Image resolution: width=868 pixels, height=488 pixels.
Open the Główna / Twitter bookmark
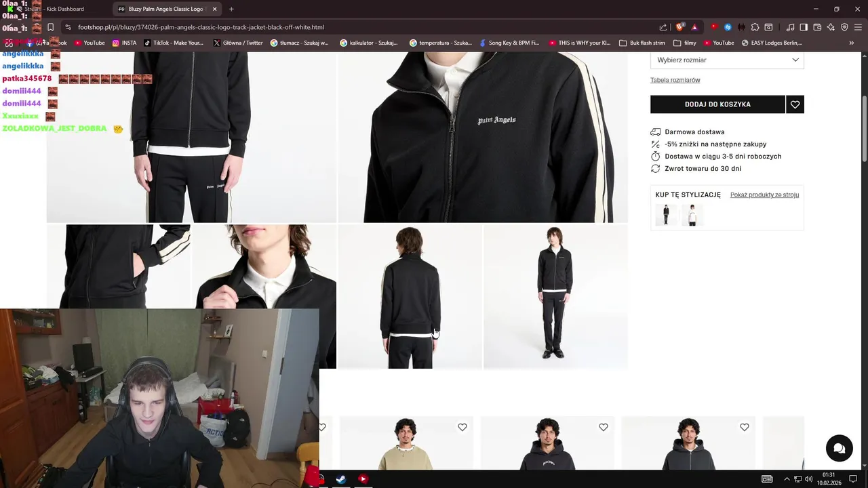tap(237, 43)
